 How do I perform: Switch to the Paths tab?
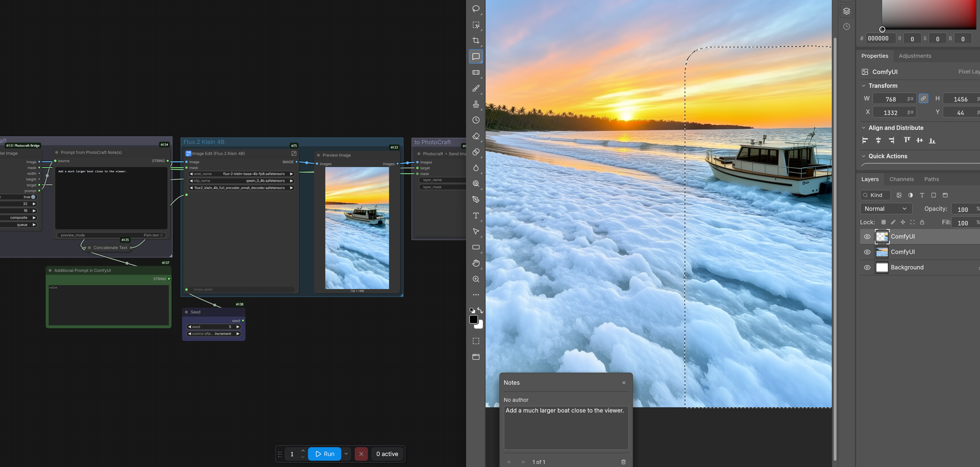coord(931,179)
